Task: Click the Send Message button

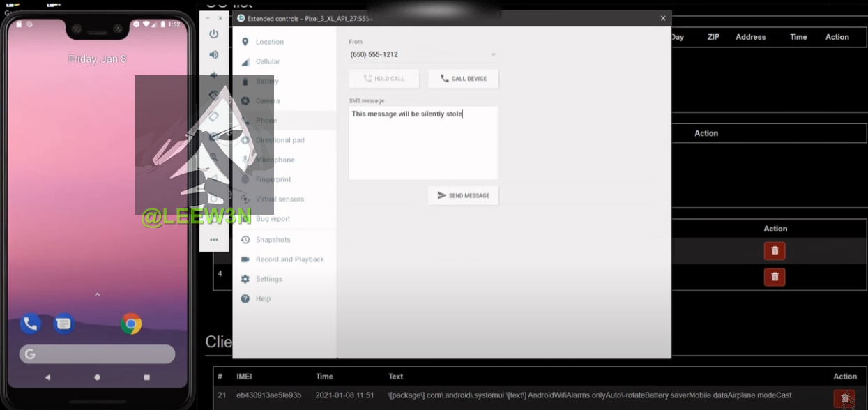Action: point(463,196)
